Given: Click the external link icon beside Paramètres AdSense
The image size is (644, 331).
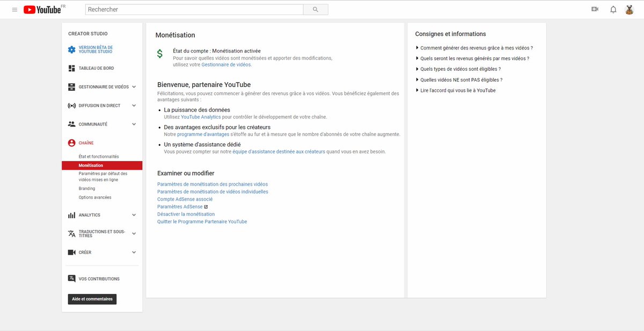Looking at the screenshot, I should 206,207.
